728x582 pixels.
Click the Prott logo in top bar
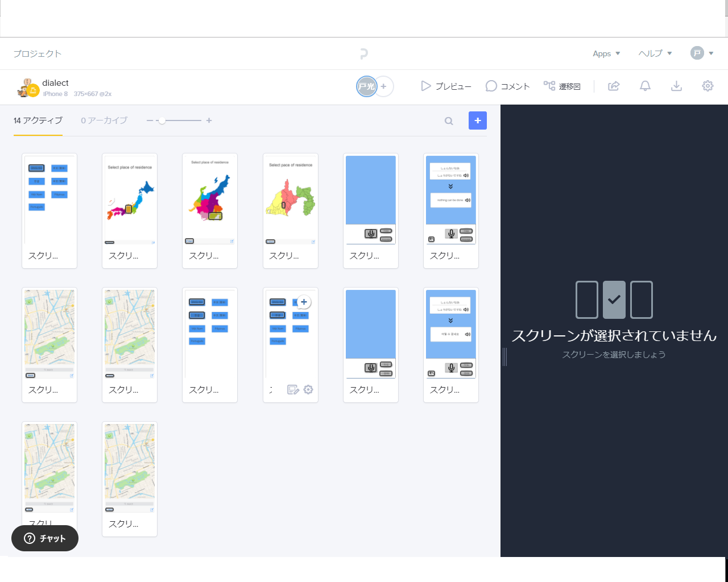364,54
